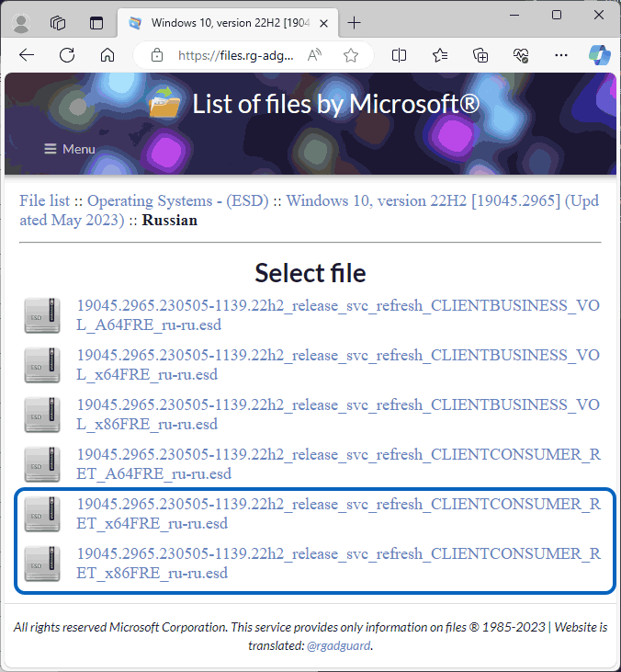Open Edge settings and more menu
Viewport: 621px width, 672px height.
561,55
